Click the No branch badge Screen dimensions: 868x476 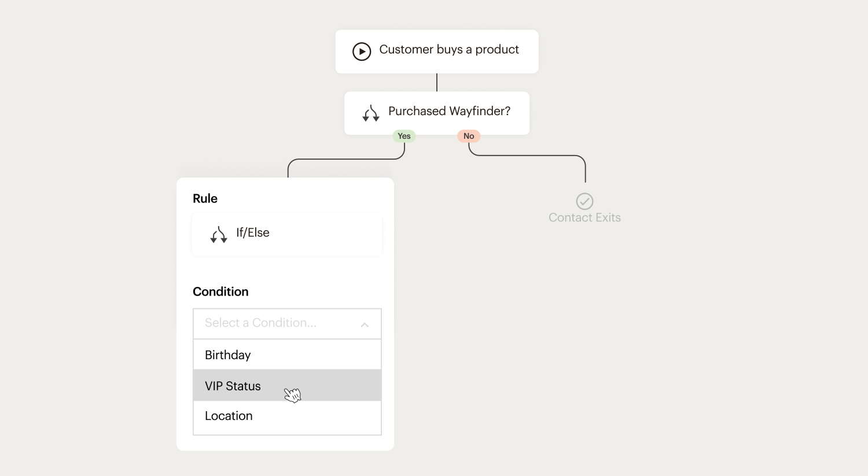coord(469,136)
